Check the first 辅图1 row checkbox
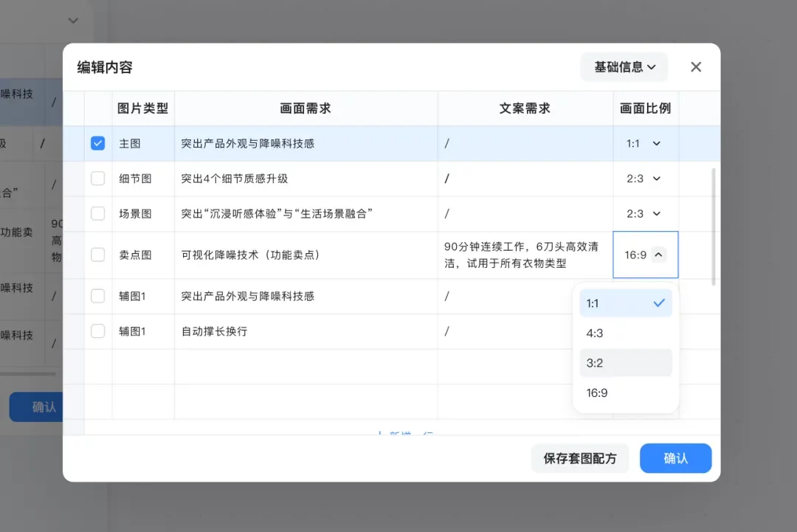The width and height of the screenshot is (797, 532). coord(97,296)
